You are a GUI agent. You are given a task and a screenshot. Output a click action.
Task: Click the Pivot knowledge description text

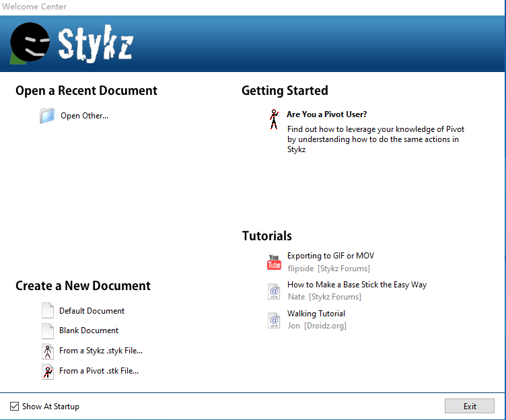click(375, 139)
